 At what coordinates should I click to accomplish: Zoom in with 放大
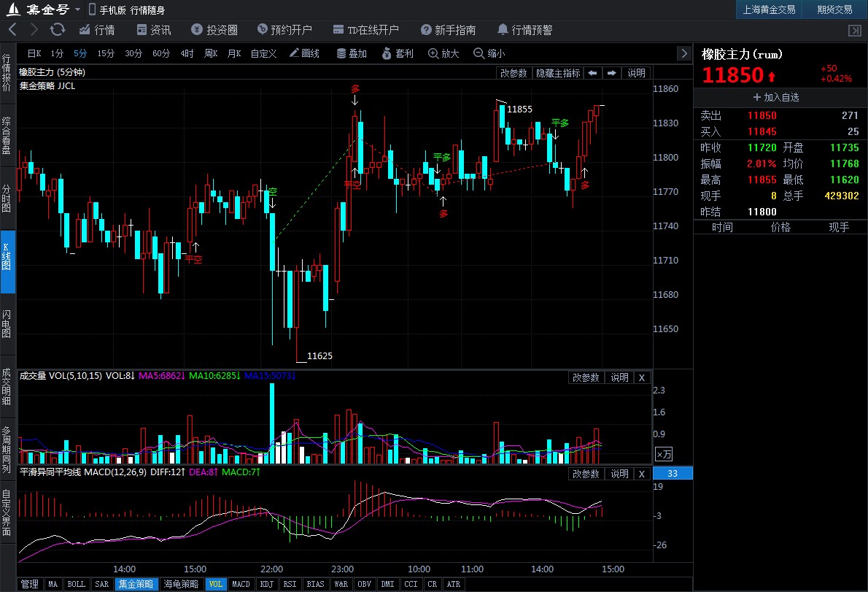pos(443,54)
